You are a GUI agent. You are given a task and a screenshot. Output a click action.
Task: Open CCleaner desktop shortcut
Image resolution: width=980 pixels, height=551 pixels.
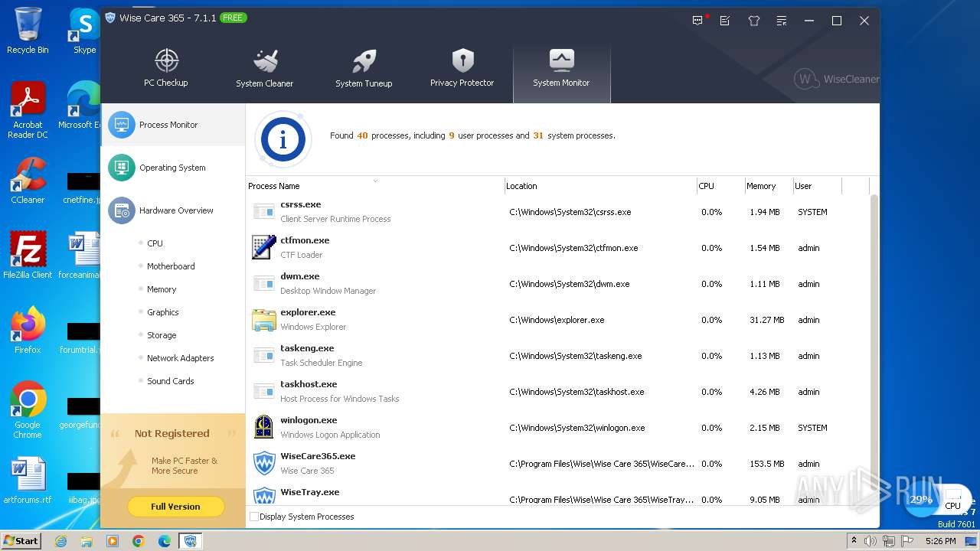click(28, 181)
